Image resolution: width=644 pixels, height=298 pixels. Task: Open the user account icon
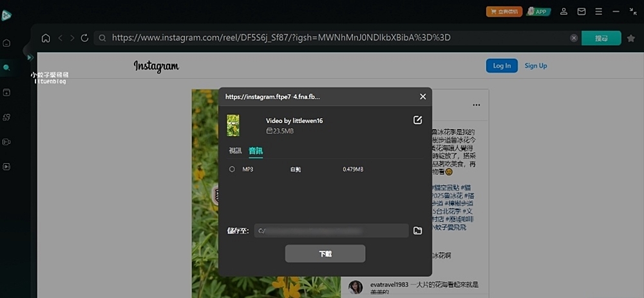564,12
